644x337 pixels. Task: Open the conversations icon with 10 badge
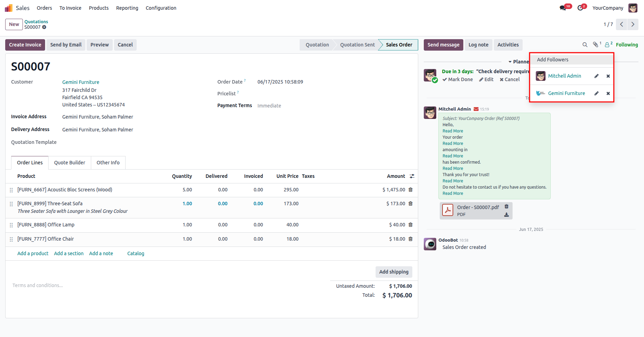(x=563, y=8)
